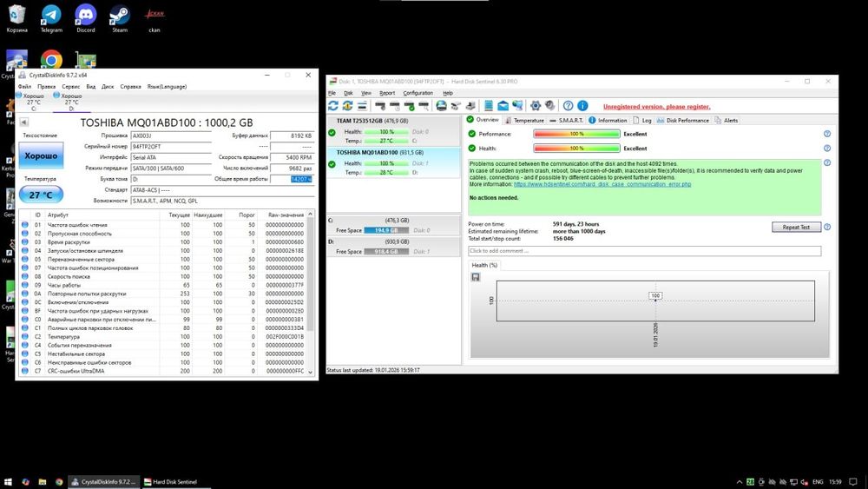The height and width of the screenshot is (489, 868).
Task: Select TOSHIBA MQ01ABD100 disk in Sentinel list
Action: click(x=393, y=162)
